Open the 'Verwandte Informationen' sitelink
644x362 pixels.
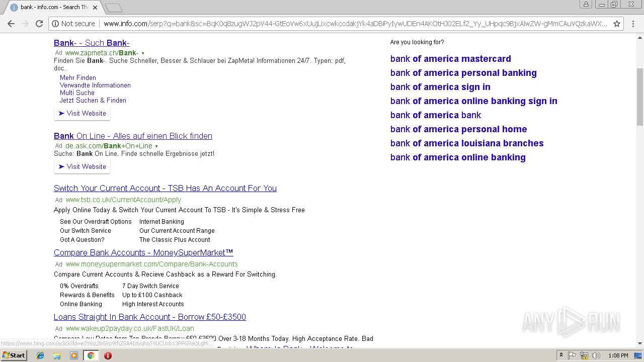point(95,85)
